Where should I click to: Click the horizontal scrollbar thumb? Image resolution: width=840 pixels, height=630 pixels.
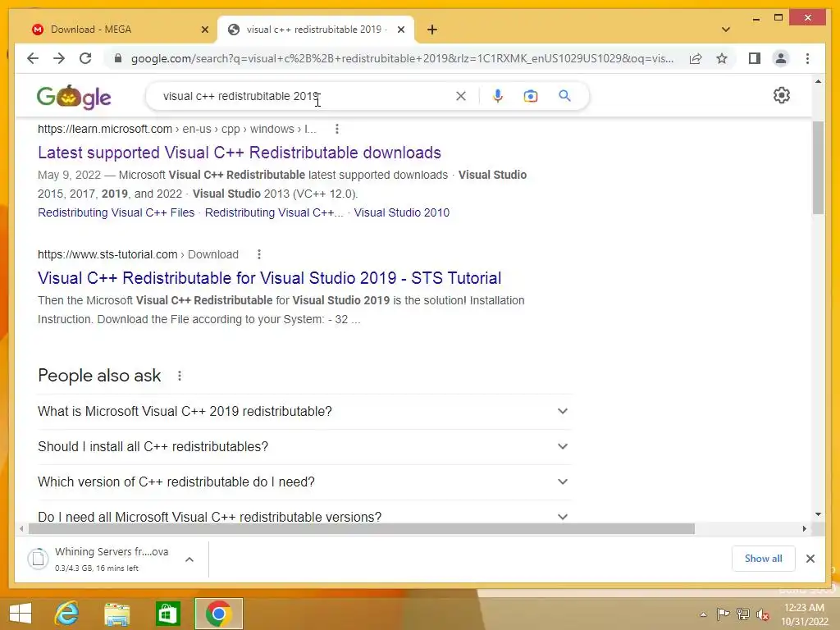tap(362, 529)
